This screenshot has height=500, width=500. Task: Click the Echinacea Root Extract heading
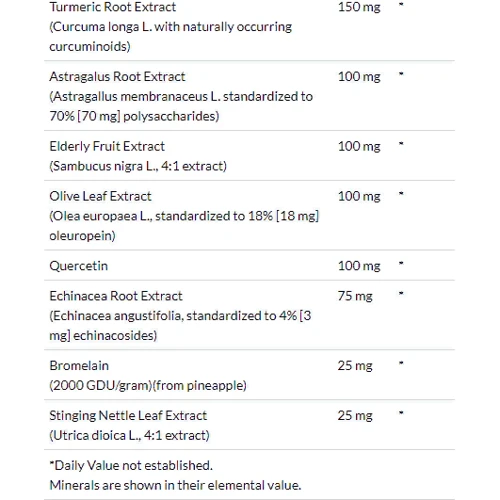pyautogui.click(x=116, y=296)
